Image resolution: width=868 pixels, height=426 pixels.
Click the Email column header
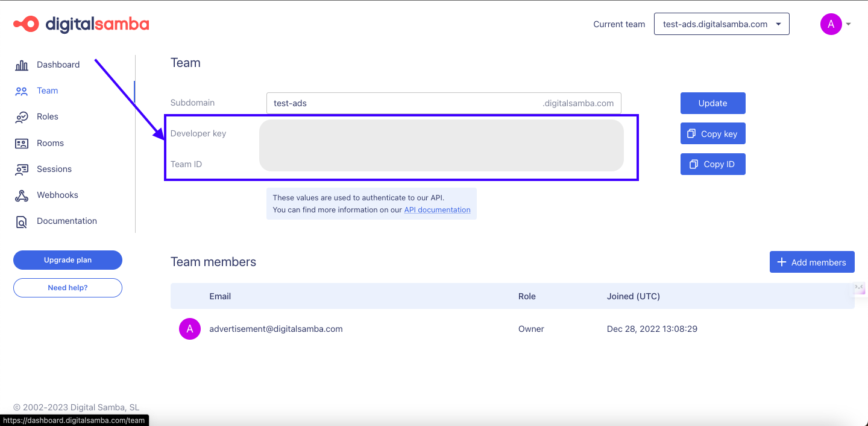pyautogui.click(x=220, y=296)
